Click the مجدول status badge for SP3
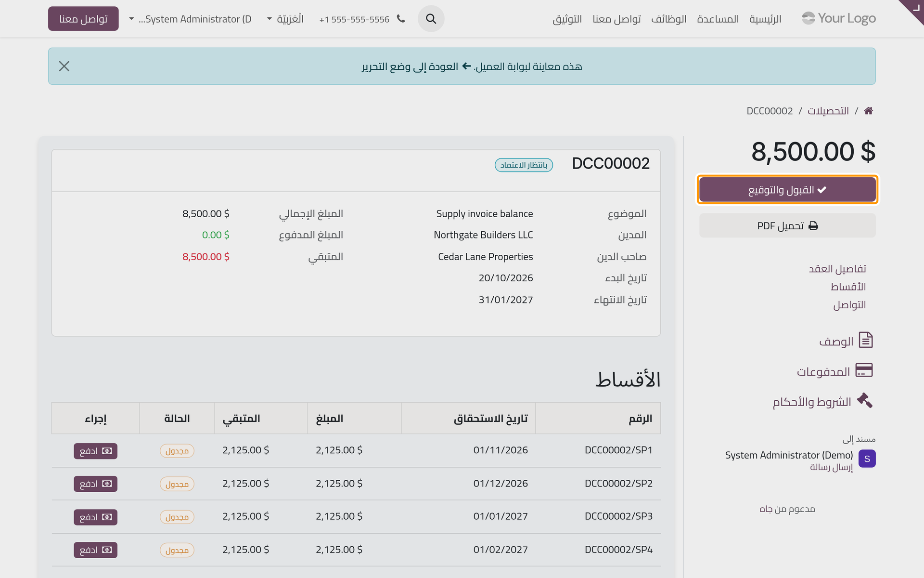The width and height of the screenshot is (924, 578). point(177,517)
